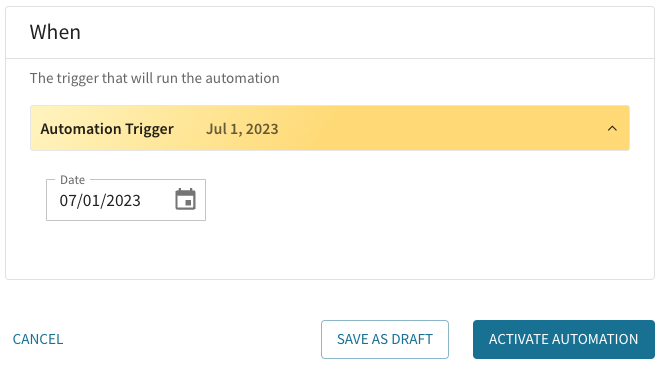Open the calendar date picker icon
Viewport: 663px width, 372px height.
(x=185, y=199)
